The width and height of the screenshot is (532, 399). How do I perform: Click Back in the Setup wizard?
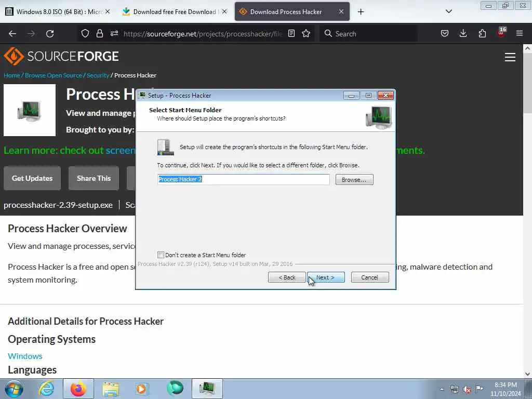[287, 277]
